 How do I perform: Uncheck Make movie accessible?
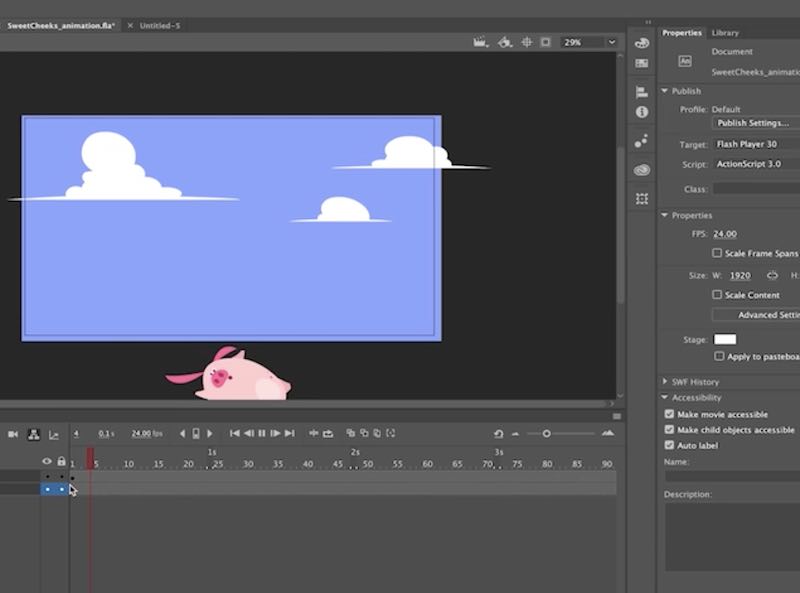[x=669, y=414]
